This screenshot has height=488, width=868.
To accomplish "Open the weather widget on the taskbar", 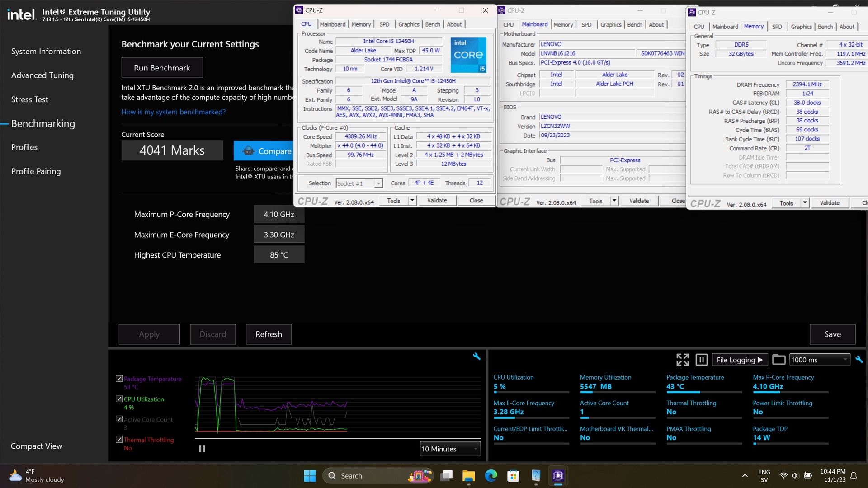I will click(x=37, y=476).
